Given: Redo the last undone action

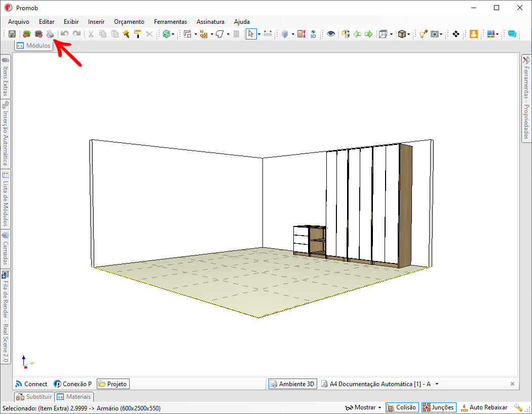Looking at the screenshot, I should pos(77,34).
